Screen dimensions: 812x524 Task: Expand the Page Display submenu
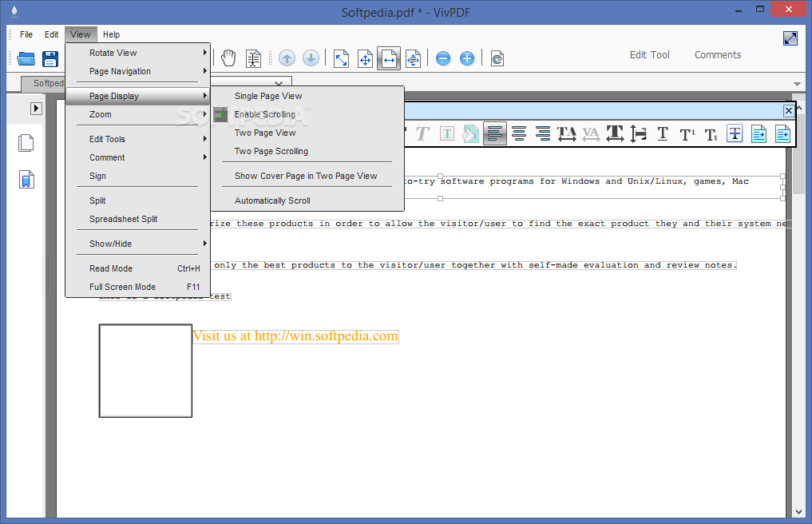click(138, 96)
